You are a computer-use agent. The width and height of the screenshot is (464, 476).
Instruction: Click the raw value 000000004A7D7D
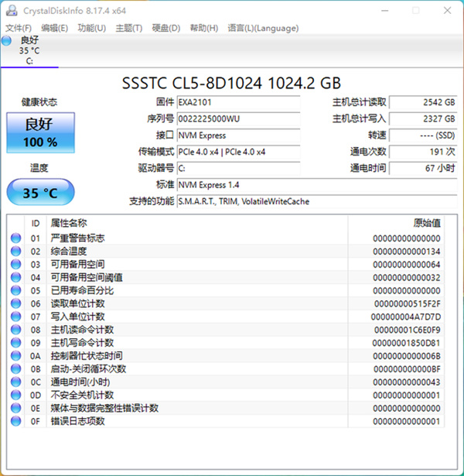click(406, 317)
